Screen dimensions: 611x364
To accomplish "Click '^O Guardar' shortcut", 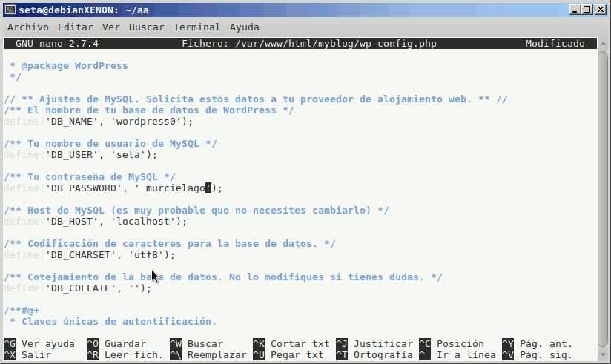I will 116,344.
